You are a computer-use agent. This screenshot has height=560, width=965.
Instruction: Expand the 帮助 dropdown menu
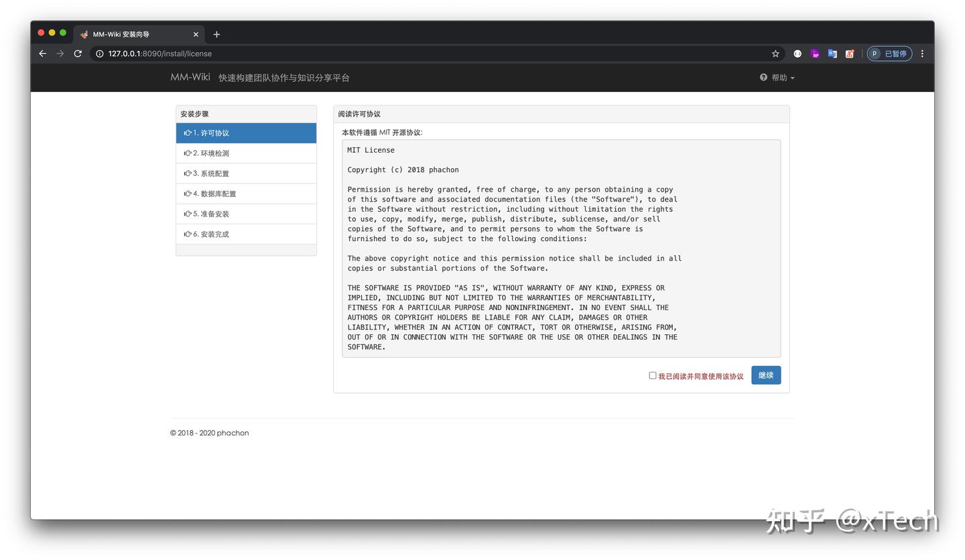(x=777, y=78)
